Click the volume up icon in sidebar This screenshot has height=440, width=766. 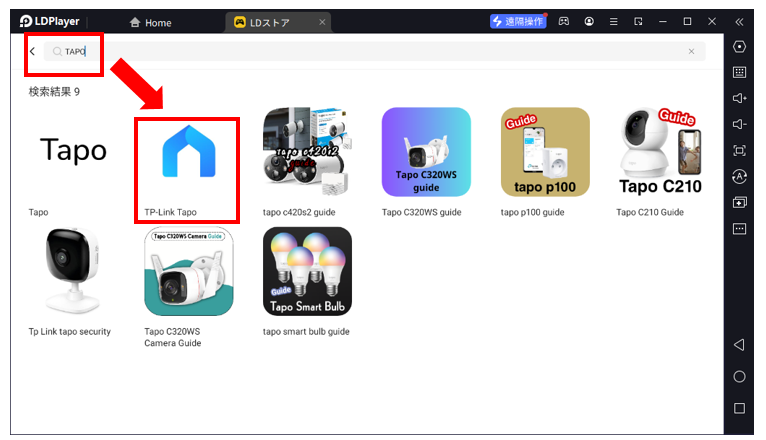pos(740,99)
